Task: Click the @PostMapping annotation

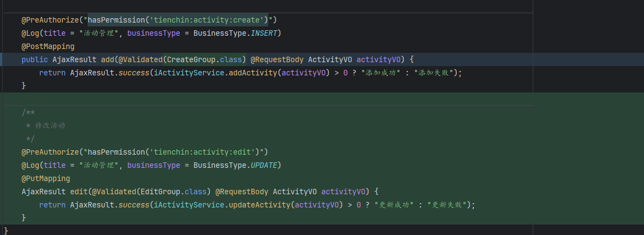Action: coord(48,46)
